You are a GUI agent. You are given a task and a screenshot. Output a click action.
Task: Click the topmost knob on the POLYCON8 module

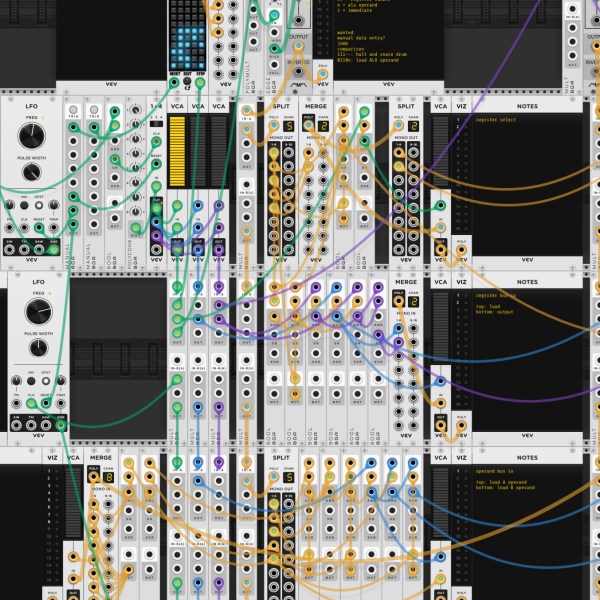[x=135, y=110]
